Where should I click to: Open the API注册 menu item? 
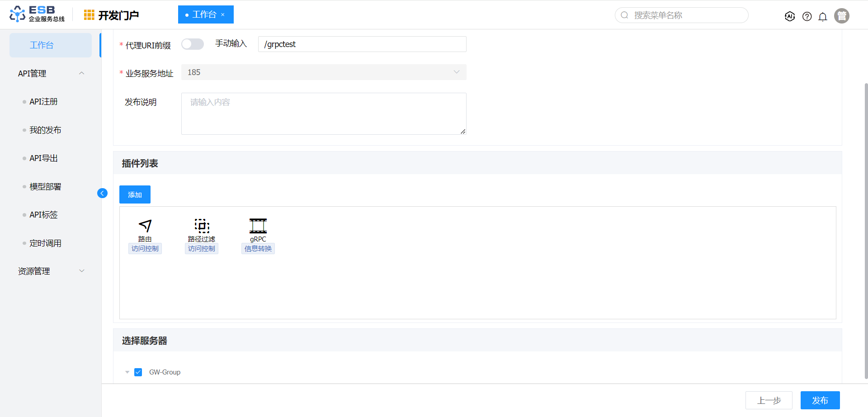(43, 102)
